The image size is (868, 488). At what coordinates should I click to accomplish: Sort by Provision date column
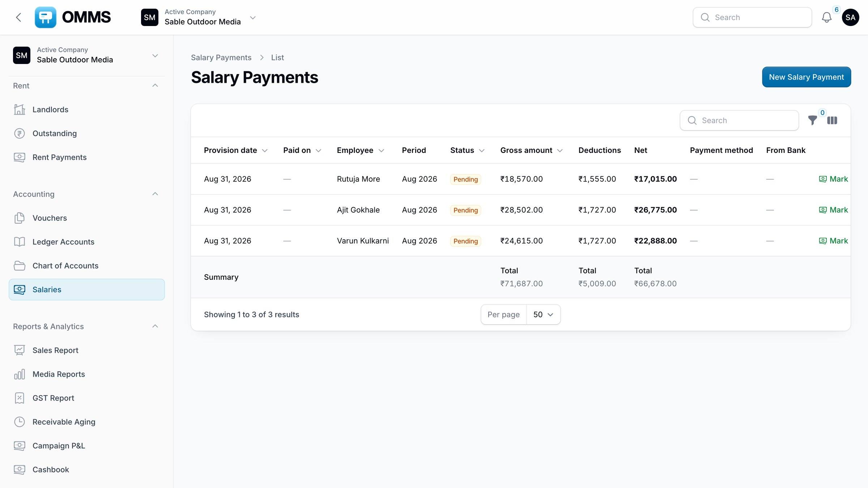[x=235, y=150]
